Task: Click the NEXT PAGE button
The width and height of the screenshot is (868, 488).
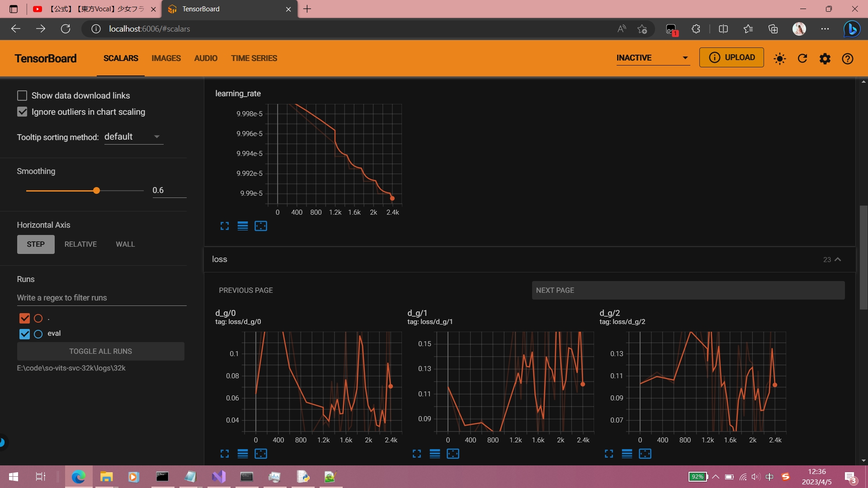Action: click(x=688, y=290)
